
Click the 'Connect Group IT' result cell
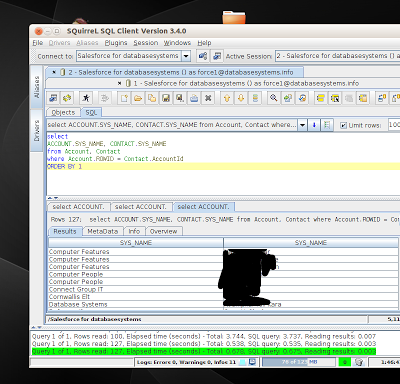(x=136, y=289)
